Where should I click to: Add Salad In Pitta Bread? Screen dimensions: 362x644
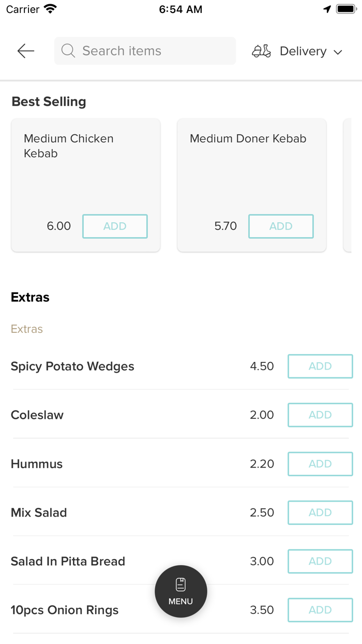[320, 561]
